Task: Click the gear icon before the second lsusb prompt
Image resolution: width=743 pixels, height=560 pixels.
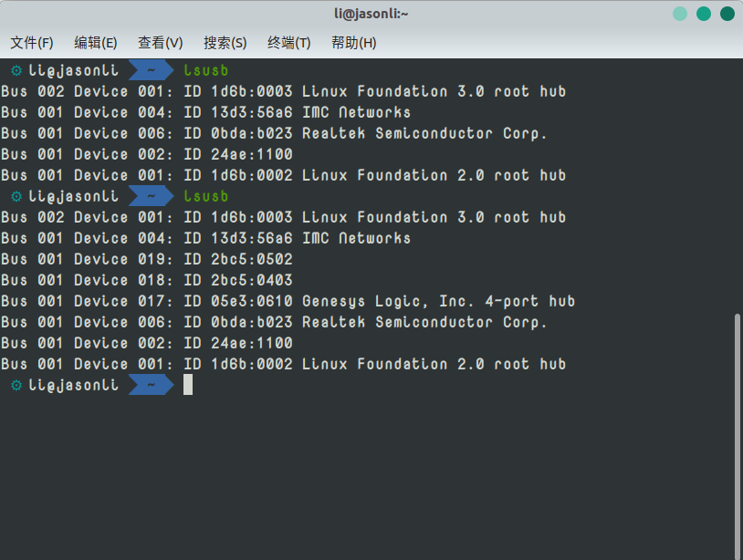Action: coord(16,196)
